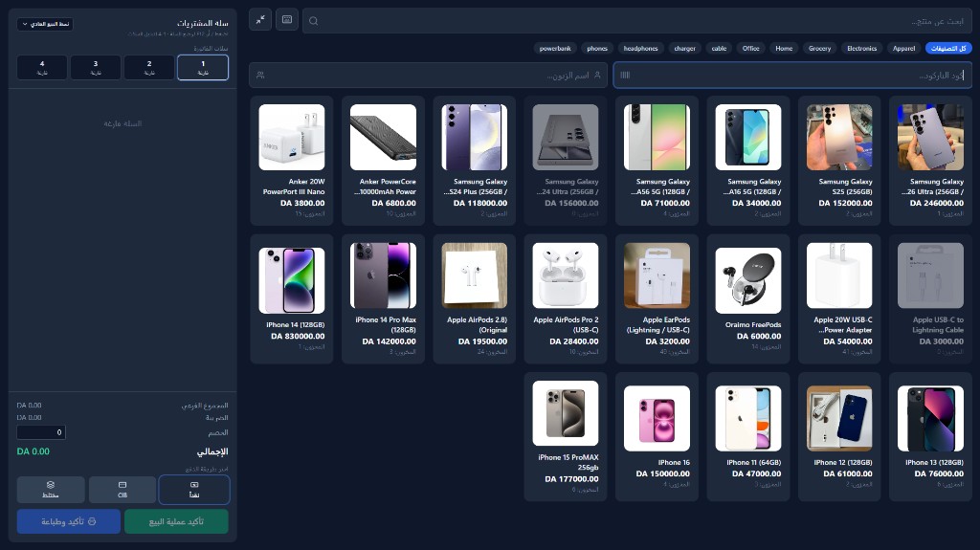
Task: Filter by cable category
Action: click(719, 48)
